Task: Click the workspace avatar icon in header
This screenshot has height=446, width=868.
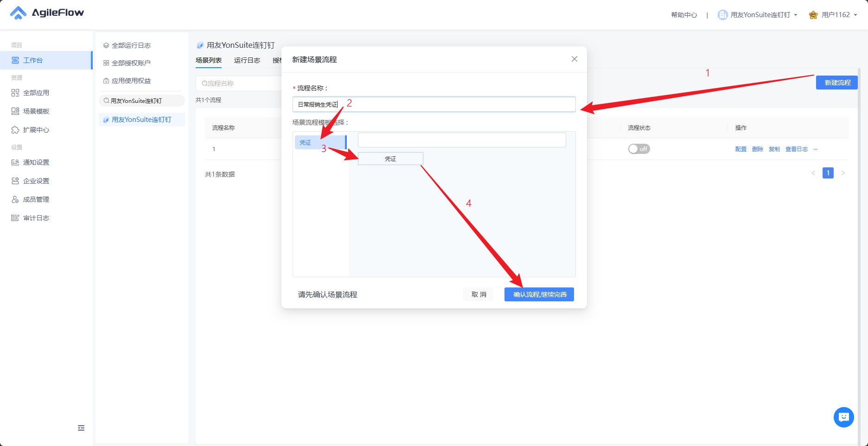Action: (722, 15)
